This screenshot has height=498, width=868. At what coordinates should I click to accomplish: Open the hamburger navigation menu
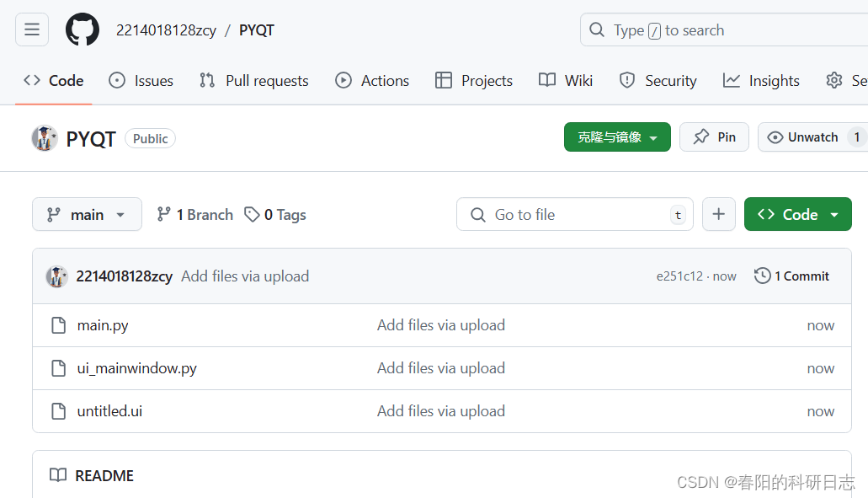coord(32,29)
